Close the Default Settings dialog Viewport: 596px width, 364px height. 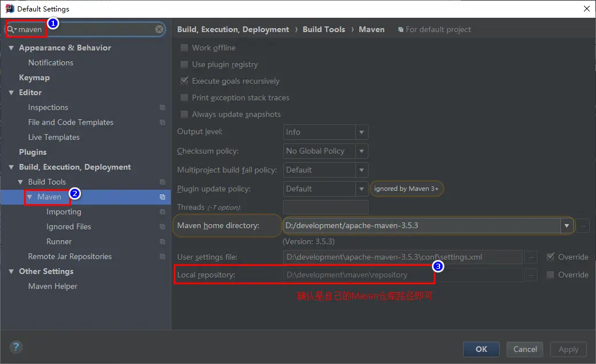pos(586,9)
